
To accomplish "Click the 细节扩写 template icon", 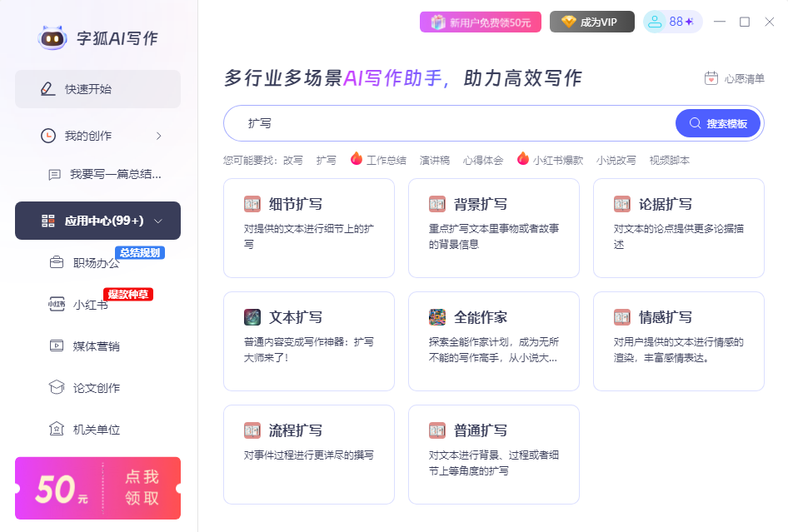I will pos(252,204).
